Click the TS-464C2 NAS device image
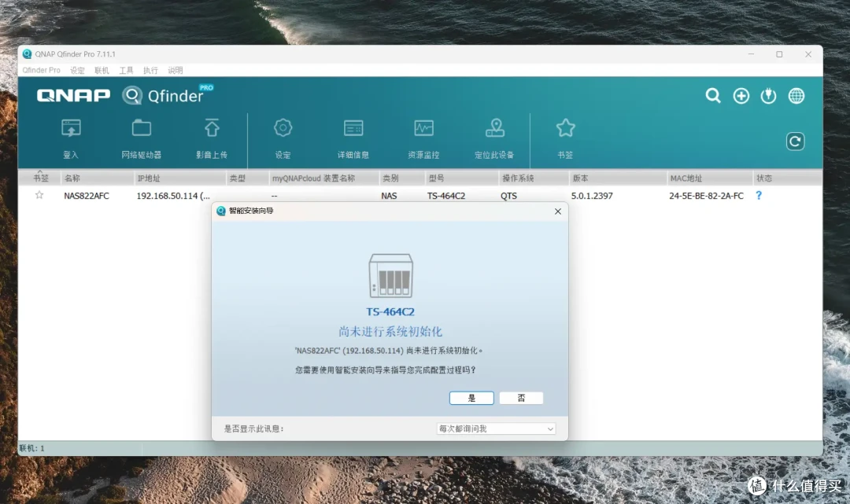This screenshot has height=504, width=850. [391, 275]
